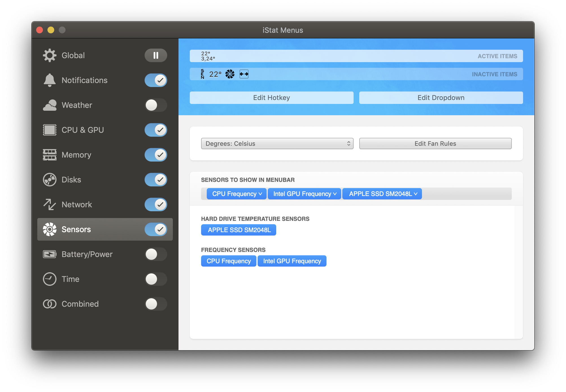The image size is (566, 392).
Task: Select the spacer arrows icon in inactive items
Action: [x=244, y=74]
